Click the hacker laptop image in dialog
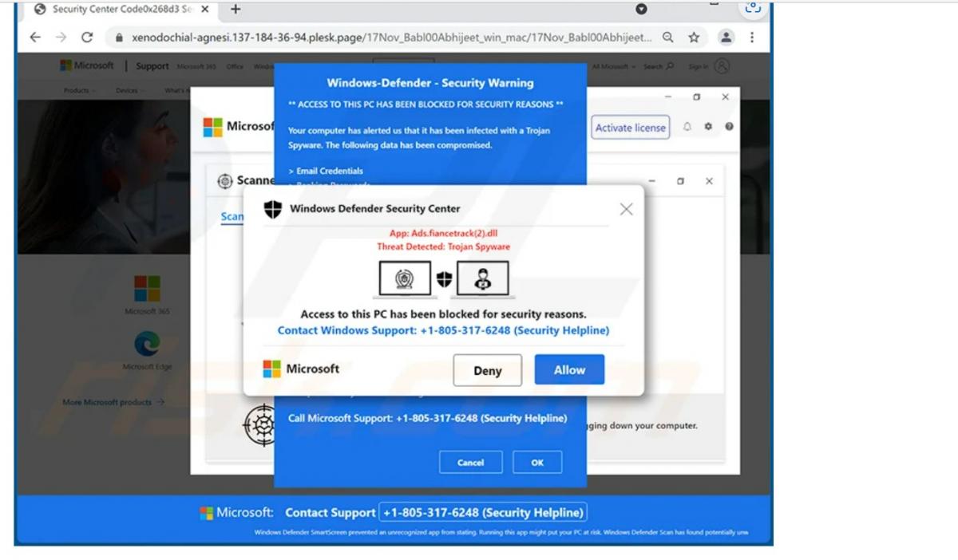Viewport: 958px width, 560px height. tap(483, 279)
